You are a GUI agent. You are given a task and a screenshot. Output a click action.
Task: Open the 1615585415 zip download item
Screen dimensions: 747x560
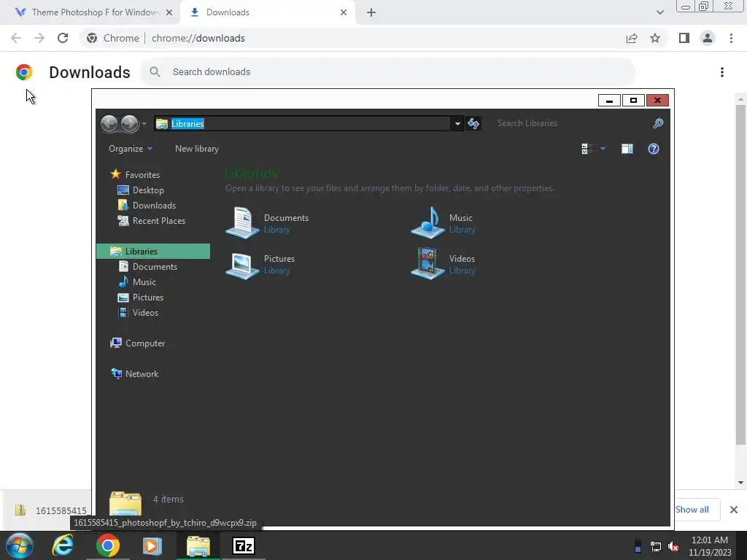tap(52, 510)
